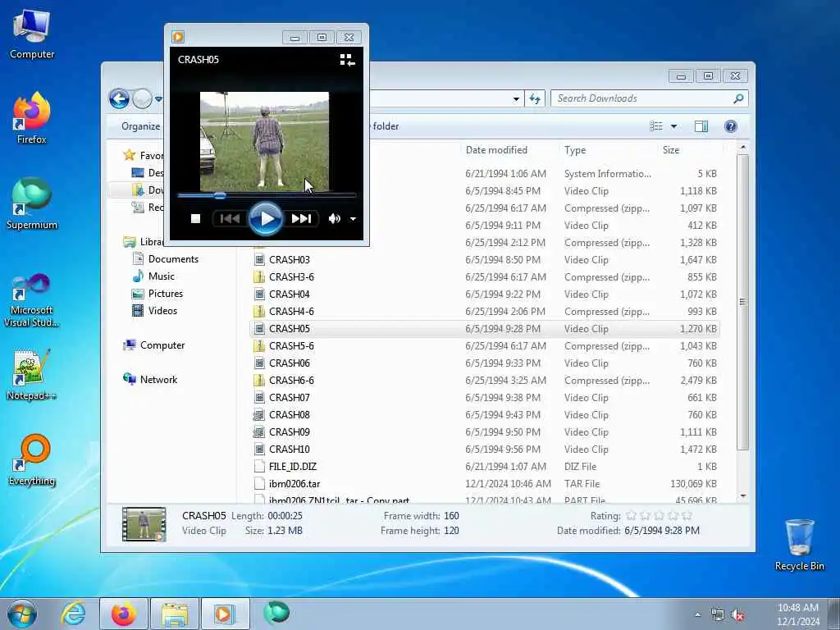This screenshot has width=840, height=630.
Task: Open the Recycle Bin
Action: click(799, 545)
